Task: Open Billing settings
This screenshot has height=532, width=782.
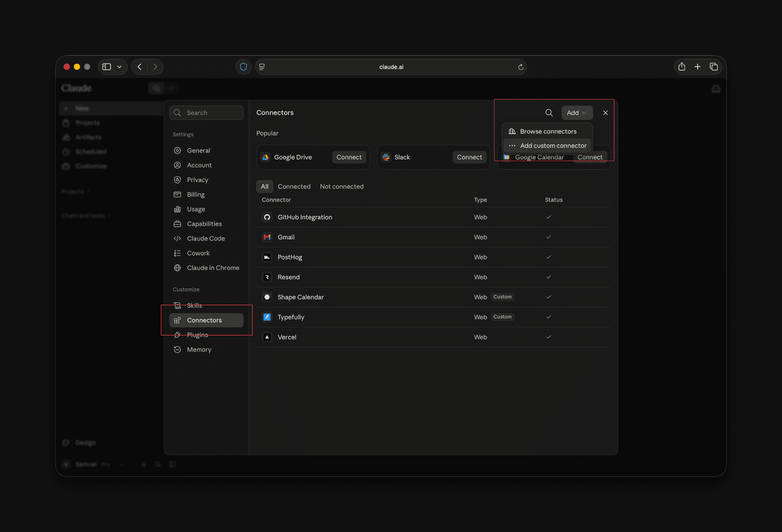Action: point(206,194)
